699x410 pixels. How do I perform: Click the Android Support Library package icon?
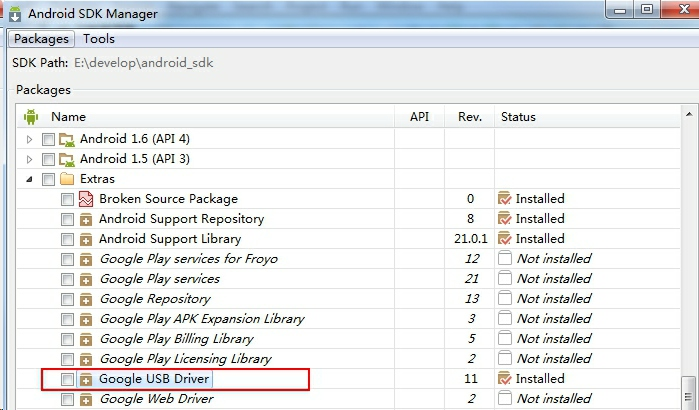click(x=86, y=239)
